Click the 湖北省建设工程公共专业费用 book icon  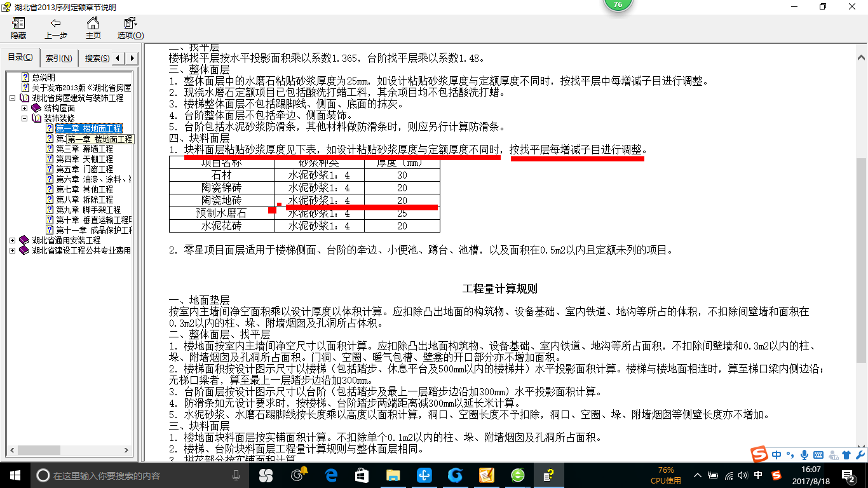point(24,250)
